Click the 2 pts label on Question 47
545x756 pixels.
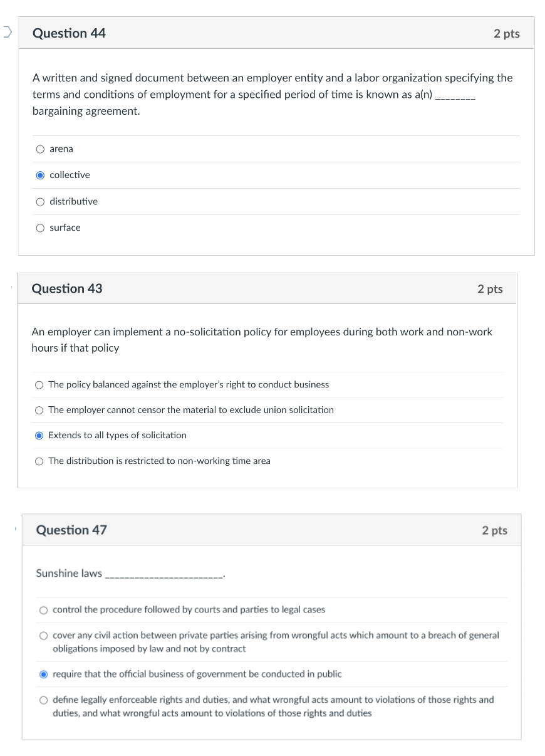tap(495, 530)
